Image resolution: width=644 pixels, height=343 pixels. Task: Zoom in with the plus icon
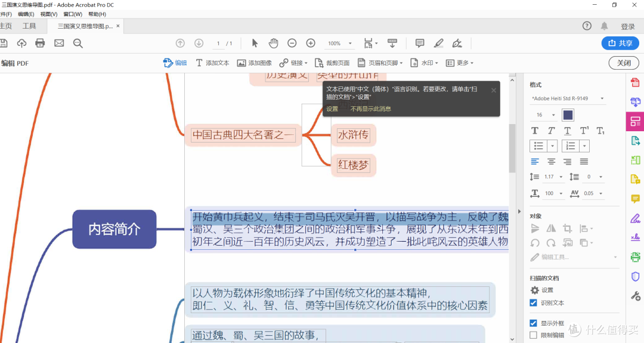pyautogui.click(x=311, y=43)
